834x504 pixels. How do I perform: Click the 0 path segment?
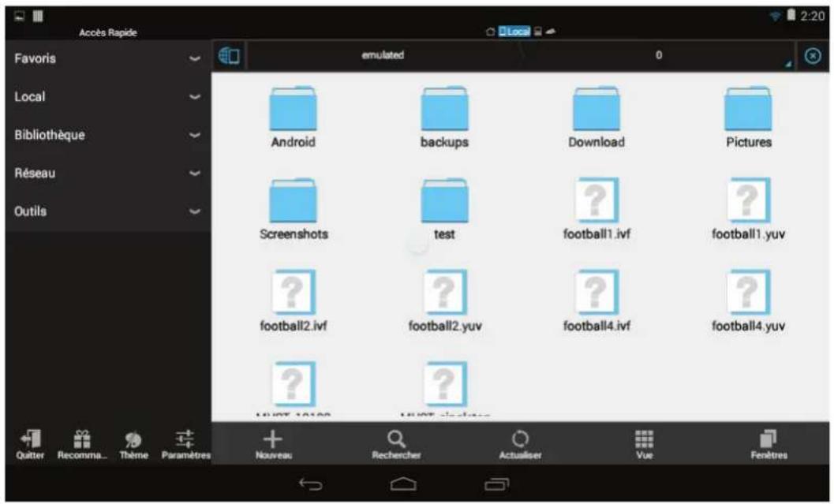659,55
